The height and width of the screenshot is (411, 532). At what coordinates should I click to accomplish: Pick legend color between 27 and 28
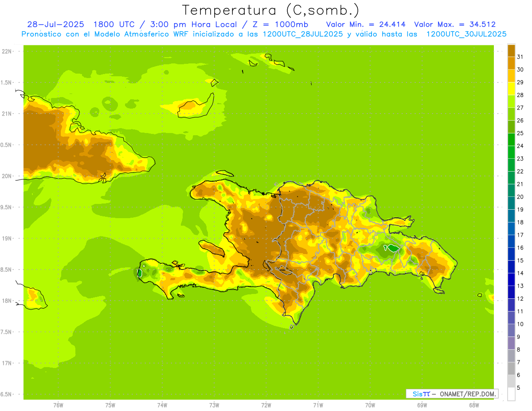coord(511,101)
